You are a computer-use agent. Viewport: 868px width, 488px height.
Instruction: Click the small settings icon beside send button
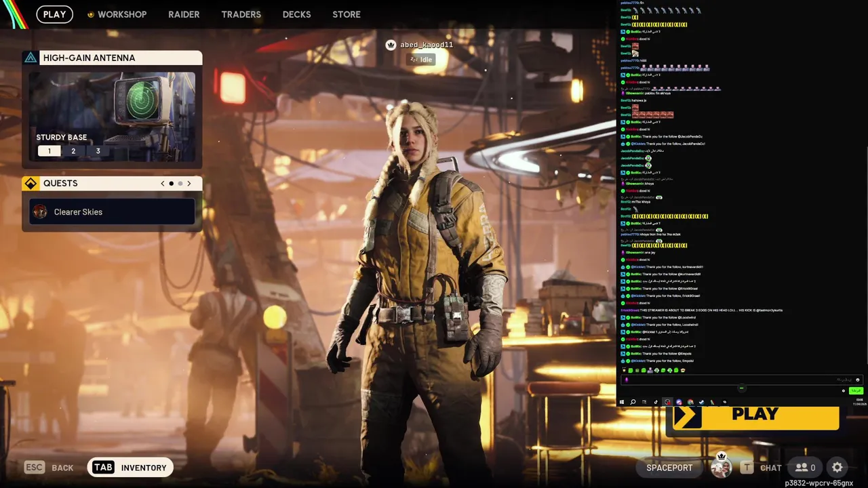[x=844, y=390]
